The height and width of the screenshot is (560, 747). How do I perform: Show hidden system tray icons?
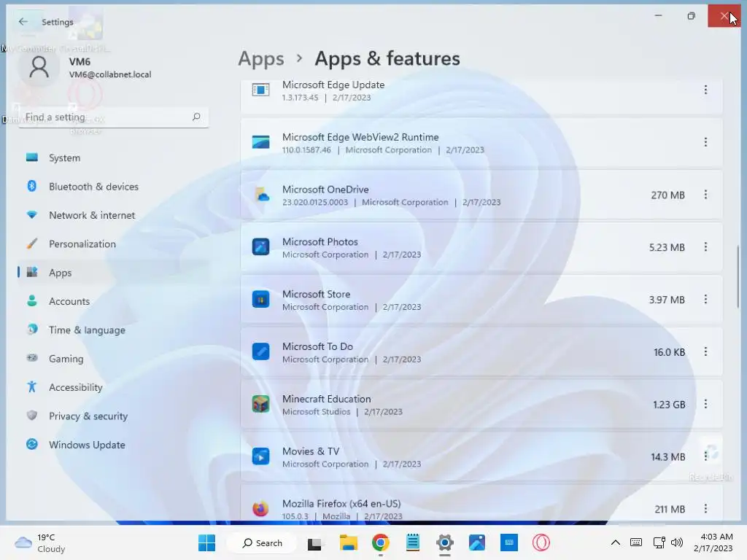(616, 542)
